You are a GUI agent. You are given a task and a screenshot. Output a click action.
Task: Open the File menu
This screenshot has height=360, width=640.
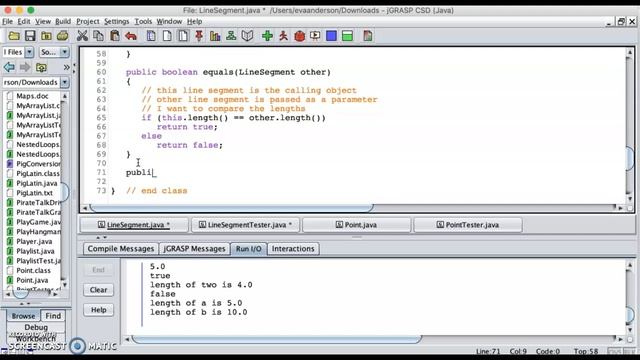[x=7, y=21]
